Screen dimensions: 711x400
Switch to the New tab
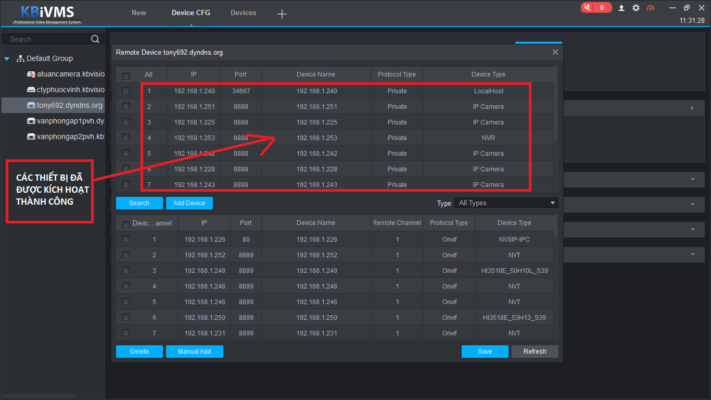coord(139,13)
